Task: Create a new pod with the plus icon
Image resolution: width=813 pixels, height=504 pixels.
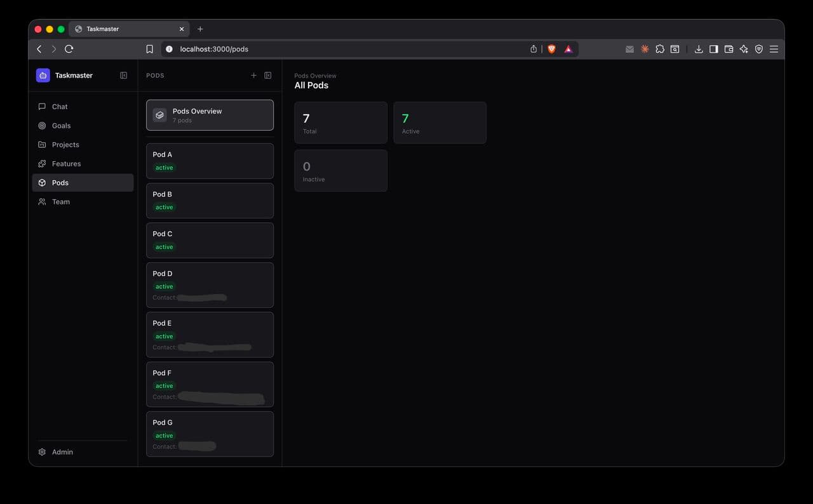Action: click(253, 75)
